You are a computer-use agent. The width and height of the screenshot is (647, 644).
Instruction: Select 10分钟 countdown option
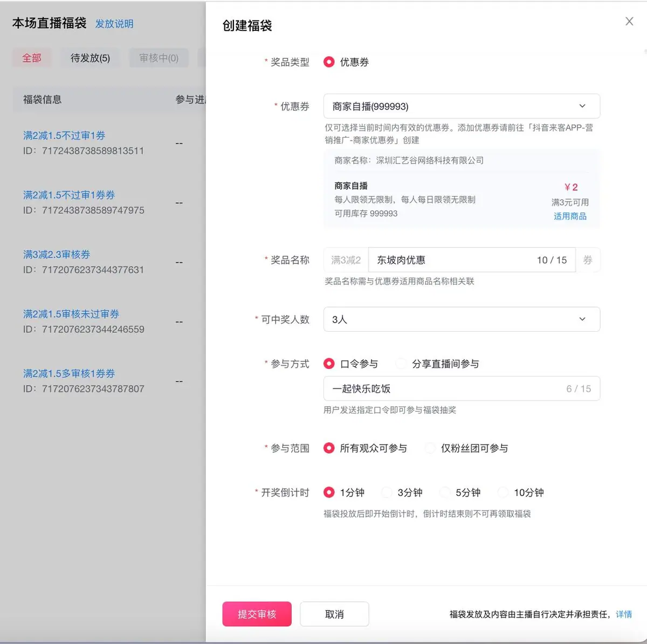tap(503, 492)
